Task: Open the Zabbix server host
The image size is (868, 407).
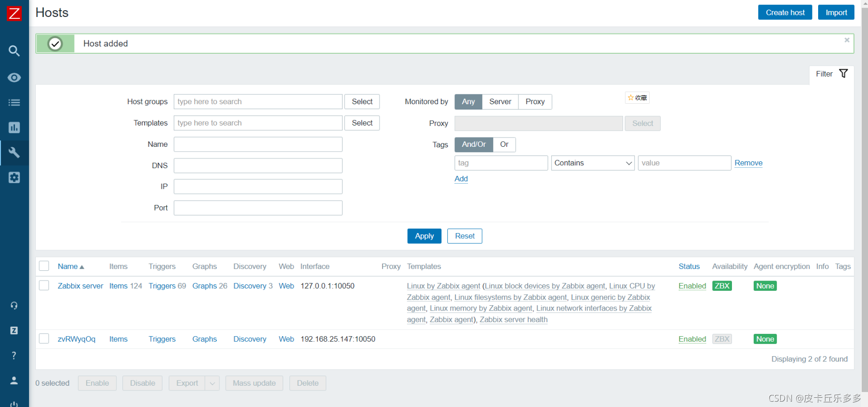Action: [x=80, y=286]
